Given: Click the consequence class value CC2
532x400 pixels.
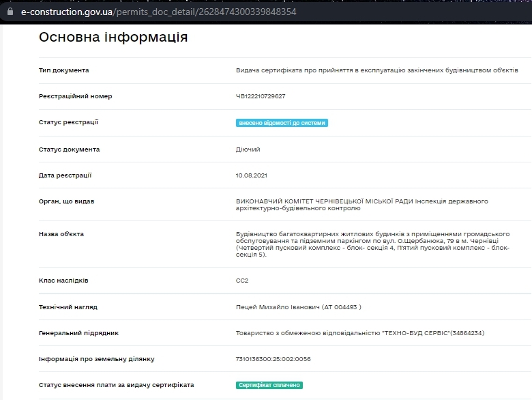Looking at the screenshot, I should point(242,281).
